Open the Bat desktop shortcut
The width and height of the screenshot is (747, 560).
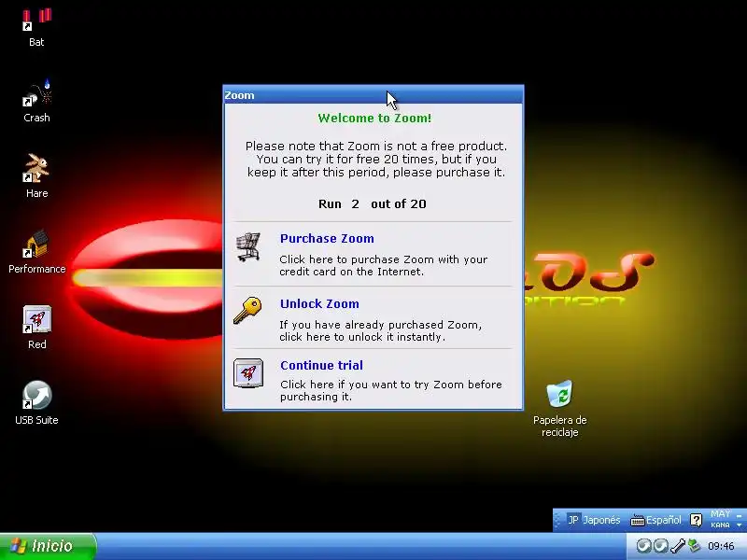pos(36,28)
